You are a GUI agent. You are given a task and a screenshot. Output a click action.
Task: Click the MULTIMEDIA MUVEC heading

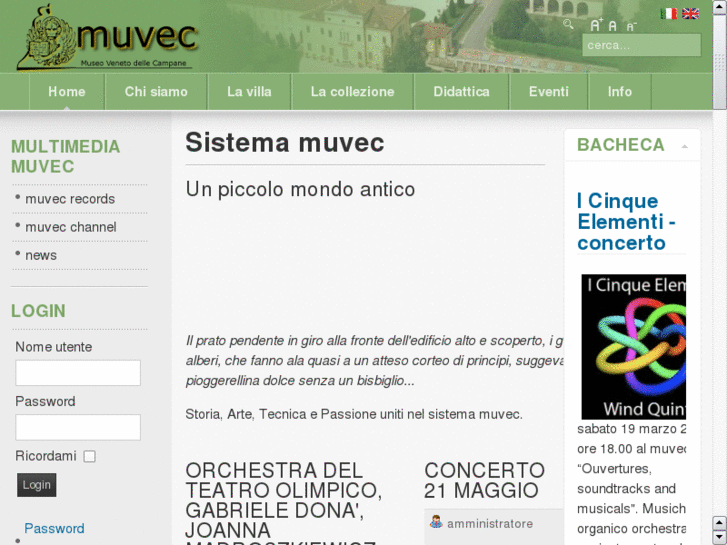click(65, 157)
